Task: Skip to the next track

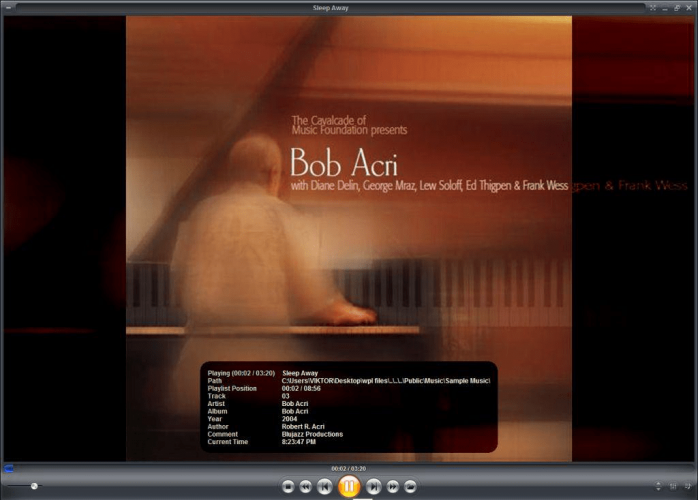Action: point(373,487)
